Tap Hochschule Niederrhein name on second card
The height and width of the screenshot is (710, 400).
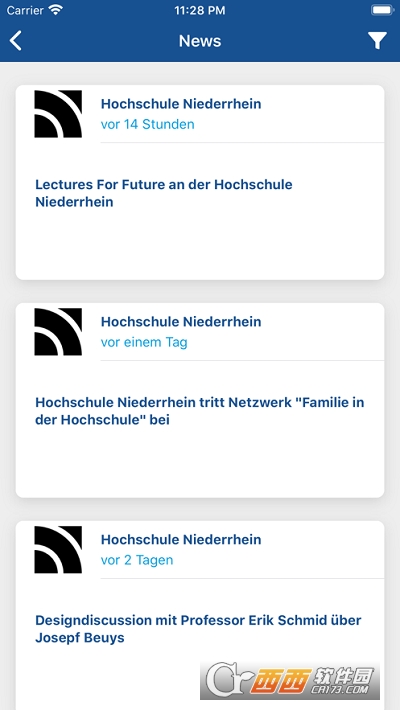click(x=181, y=321)
